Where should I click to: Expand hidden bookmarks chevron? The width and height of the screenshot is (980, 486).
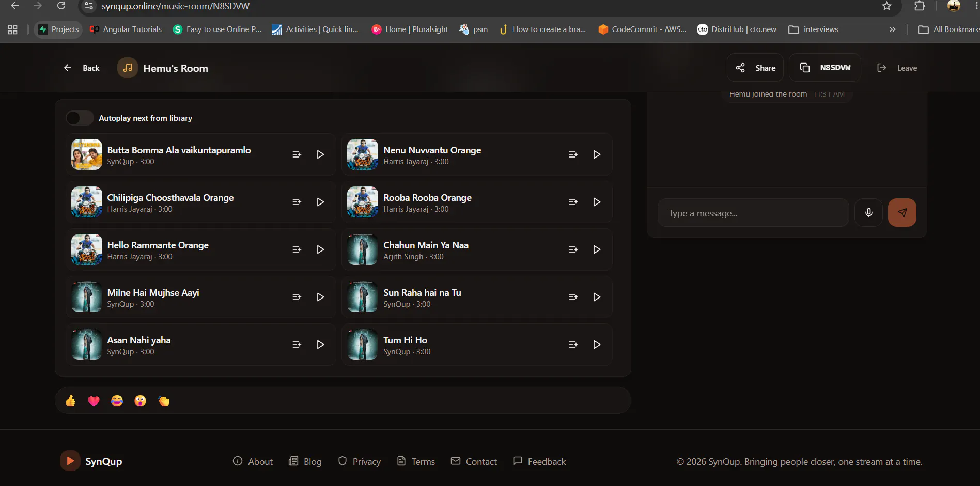tap(892, 29)
